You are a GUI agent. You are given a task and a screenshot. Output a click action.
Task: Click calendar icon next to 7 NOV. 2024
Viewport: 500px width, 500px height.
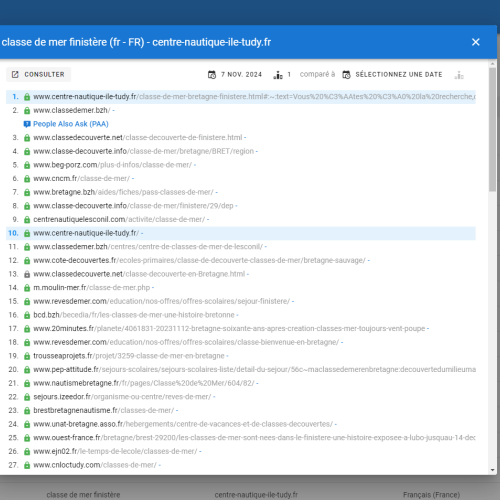click(x=212, y=75)
